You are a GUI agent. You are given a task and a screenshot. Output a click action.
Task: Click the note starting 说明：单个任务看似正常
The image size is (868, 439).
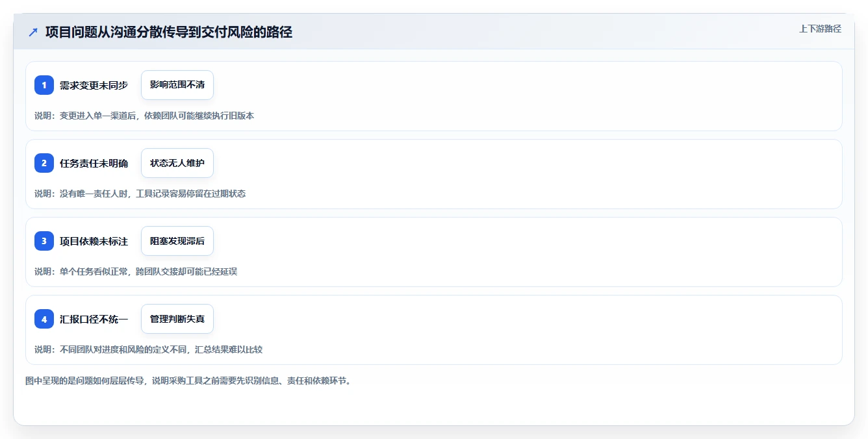(136, 271)
